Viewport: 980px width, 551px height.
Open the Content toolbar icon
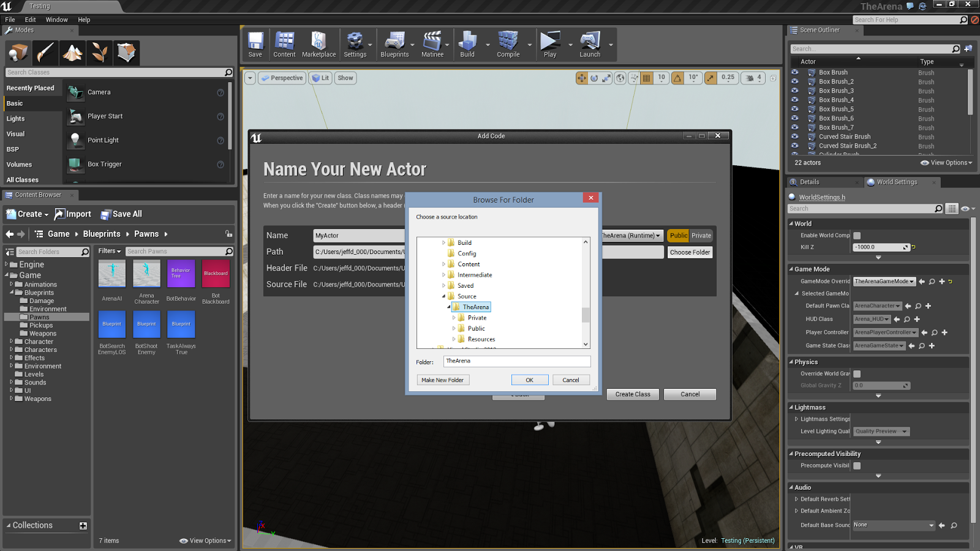tap(284, 45)
